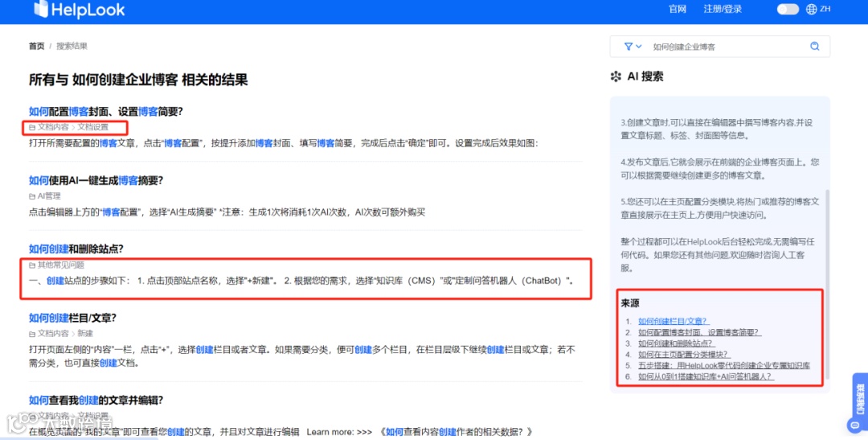Click the snippet starting 点击编辑器上方的

point(227,212)
